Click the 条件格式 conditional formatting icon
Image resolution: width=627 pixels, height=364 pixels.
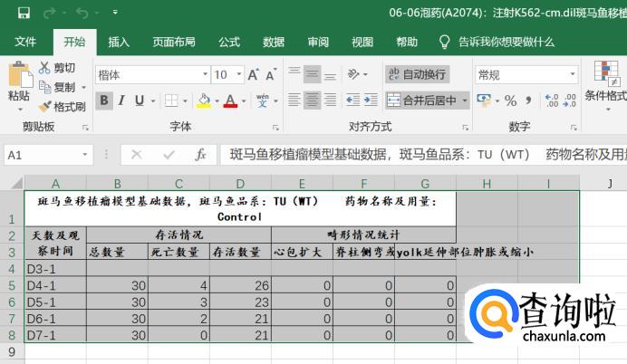tap(606, 74)
